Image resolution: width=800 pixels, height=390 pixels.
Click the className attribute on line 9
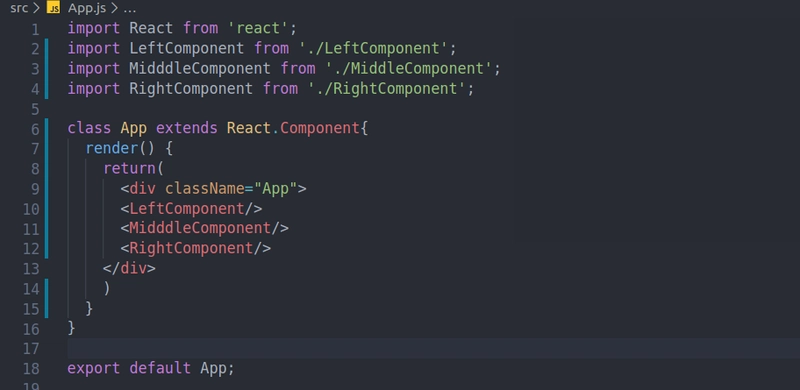tap(204, 188)
